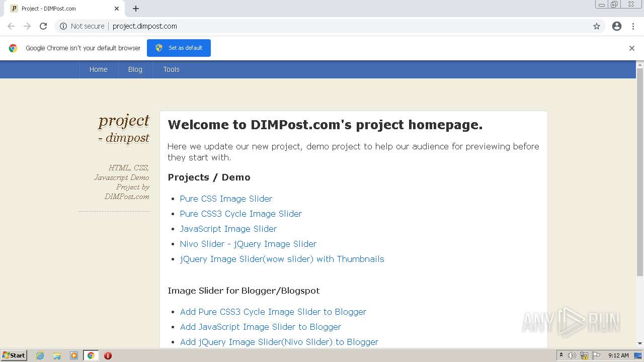Open File Explorer folder taskbar icon
The height and width of the screenshot is (362, 644).
click(57, 355)
